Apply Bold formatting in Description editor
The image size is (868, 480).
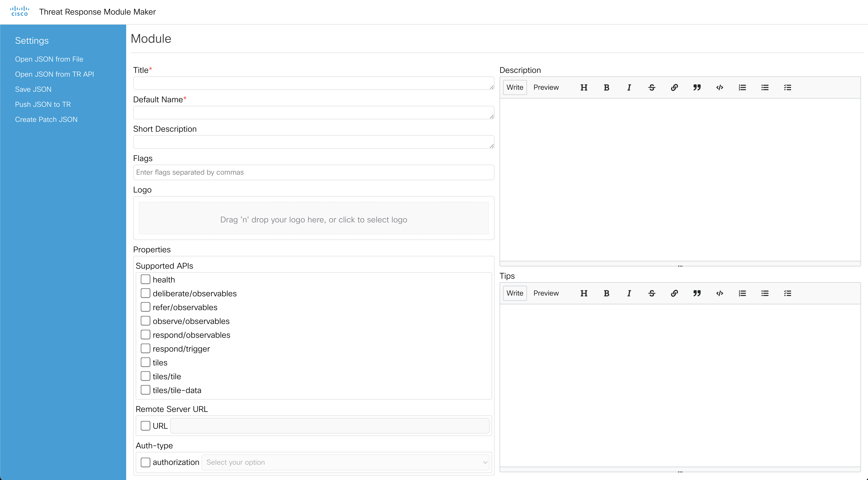(x=606, y=87)
